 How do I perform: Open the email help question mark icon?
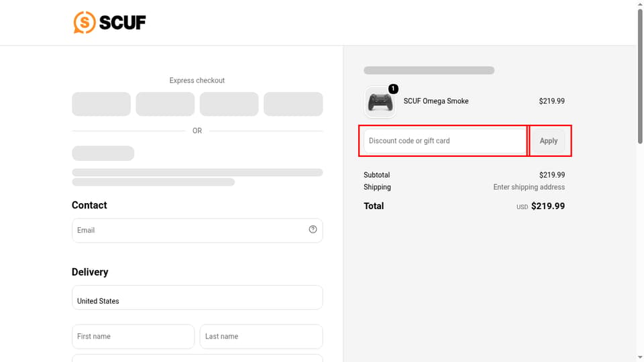coord(313,229)
